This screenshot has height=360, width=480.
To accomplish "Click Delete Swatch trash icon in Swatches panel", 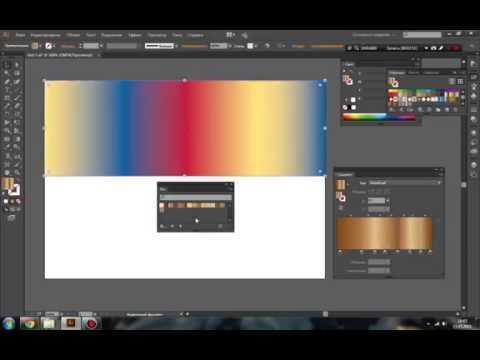I will [x=455, y=110].
